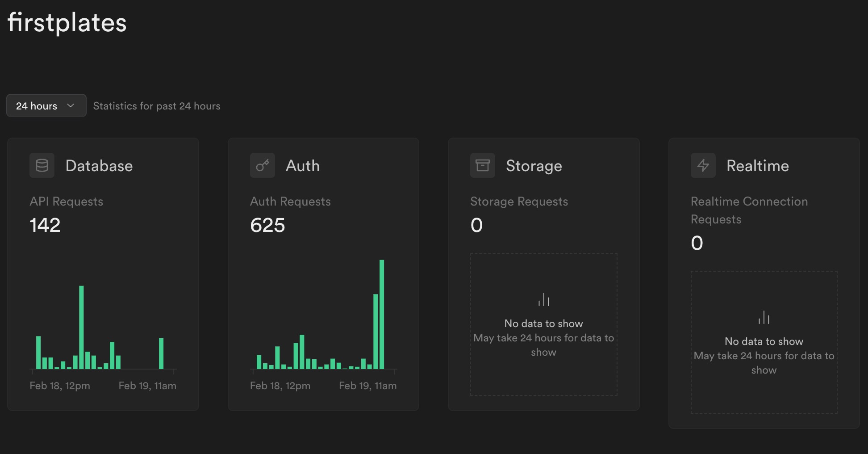Click 'Statistics for past 24 hours' text

(157, 106)
